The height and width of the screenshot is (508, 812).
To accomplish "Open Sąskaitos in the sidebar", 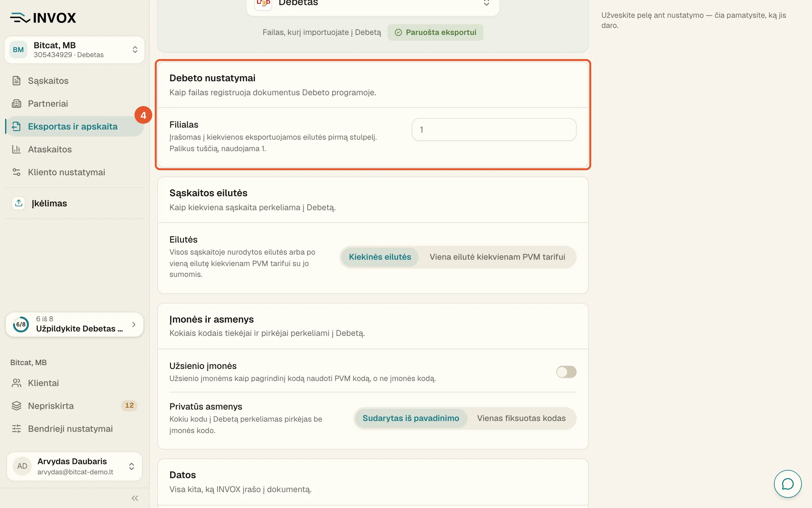I will coord(75,81).
